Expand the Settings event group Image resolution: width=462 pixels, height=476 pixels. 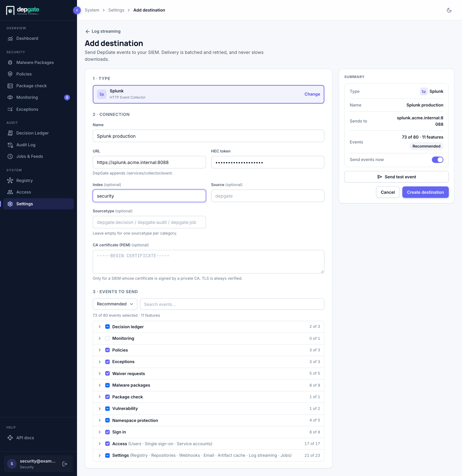(x=100, y=455)
